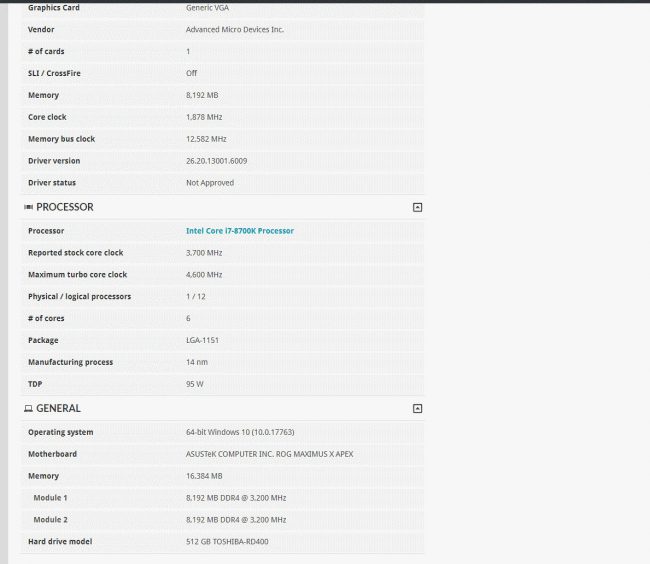The height and width of the screenshot is (564, 650).
Task: Click the 'Processor' row label
Action: pyautogui.click(x=46, y=231)
